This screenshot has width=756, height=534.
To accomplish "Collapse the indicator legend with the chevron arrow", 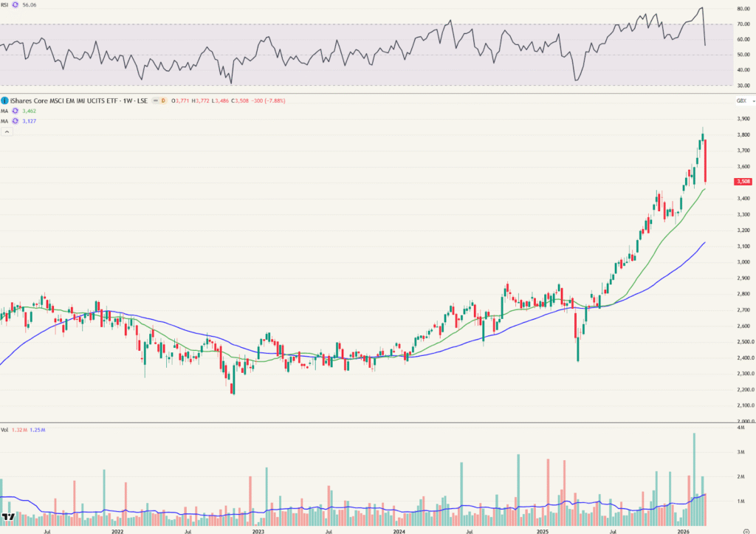I will [x=7, y=131].
